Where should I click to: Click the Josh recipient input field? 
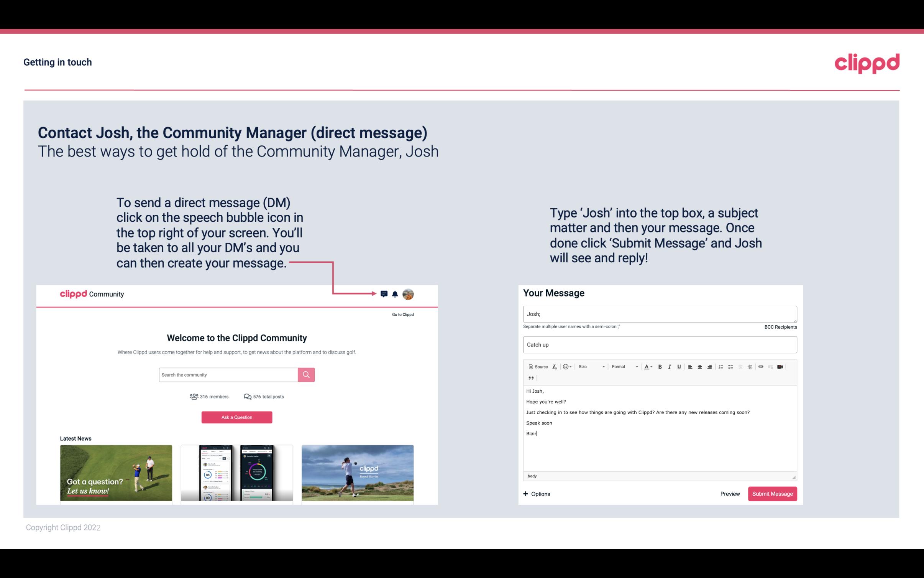(660, 314)
